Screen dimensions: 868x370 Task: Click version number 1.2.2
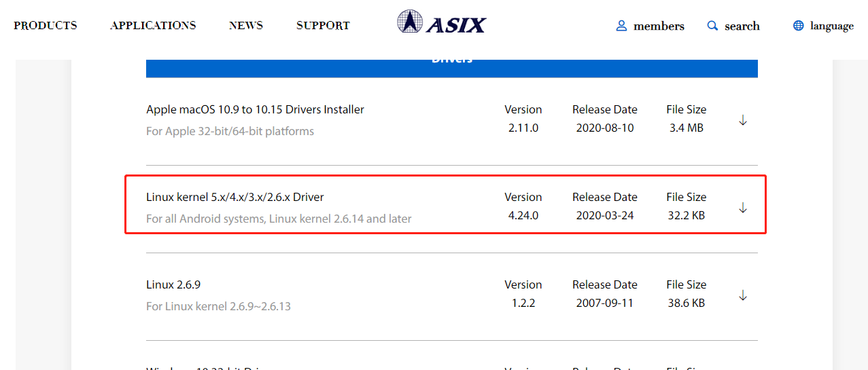[x=523, y=303]
